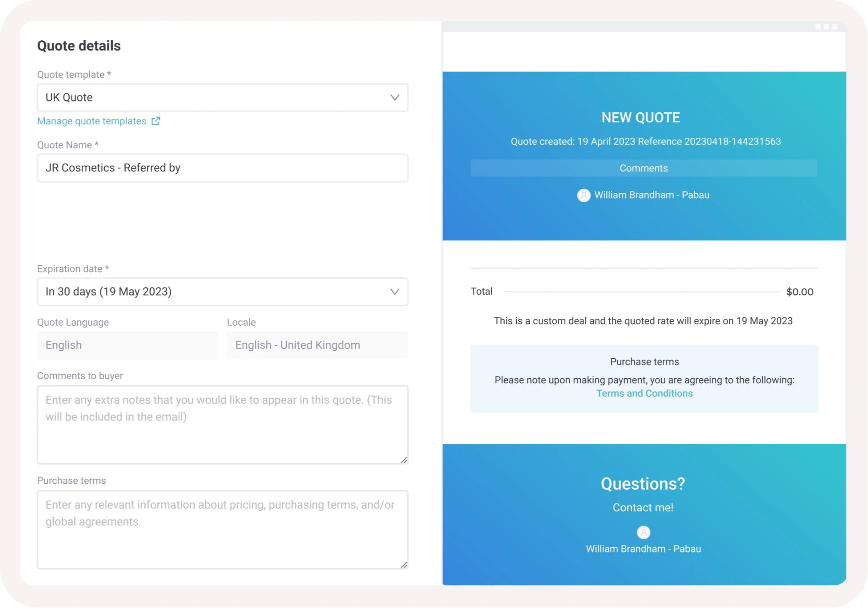Click the Quote Language English field
The height and width of the screenshot is (608, 868).
128,345
